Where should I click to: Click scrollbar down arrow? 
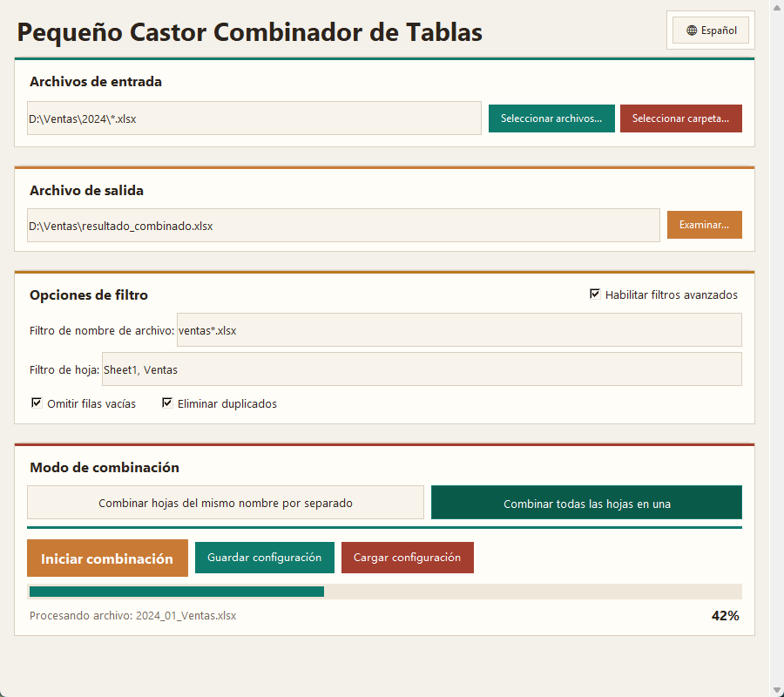click(776, 690)
